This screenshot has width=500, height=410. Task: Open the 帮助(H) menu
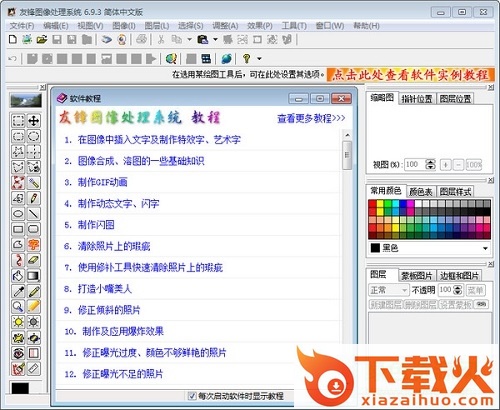(366, 26)
